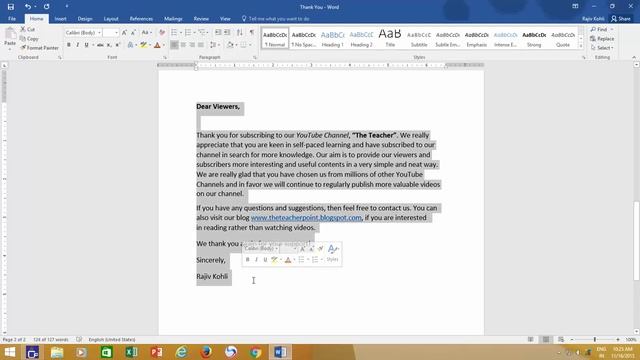The width and height of the screenshot is (640, 360).
Task: Click Copy in the Clipboard group
Action: (29, 39)
